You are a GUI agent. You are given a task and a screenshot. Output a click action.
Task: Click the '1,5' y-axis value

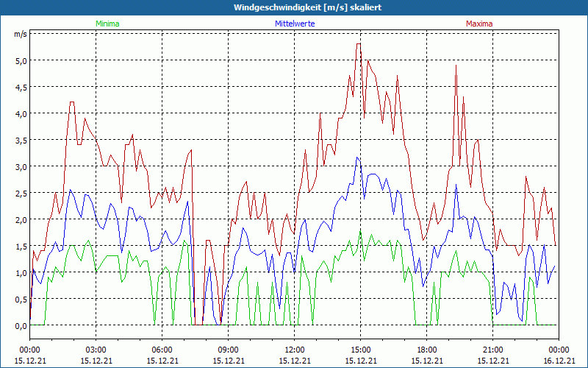click(x=21, y=247)
